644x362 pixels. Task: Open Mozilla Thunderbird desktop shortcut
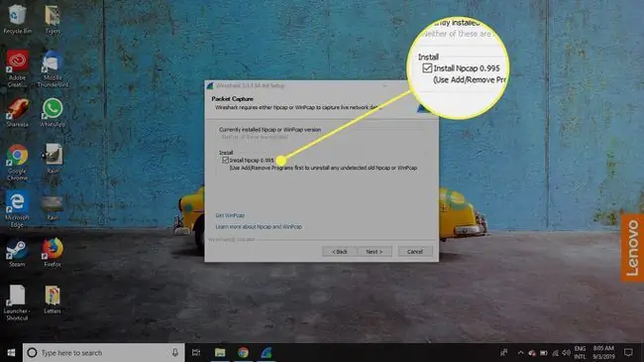point(53,67)
